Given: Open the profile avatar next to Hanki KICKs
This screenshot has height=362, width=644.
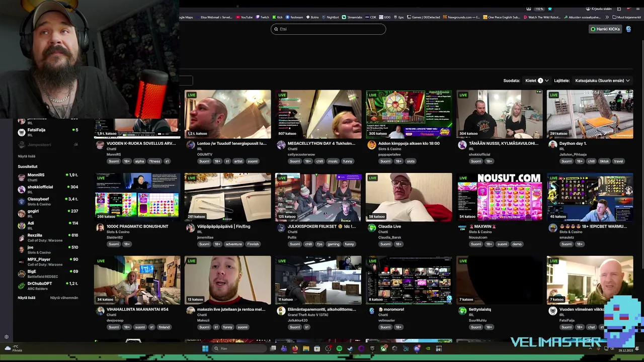Looking at the screenshot, I should [x=628, y=29].
